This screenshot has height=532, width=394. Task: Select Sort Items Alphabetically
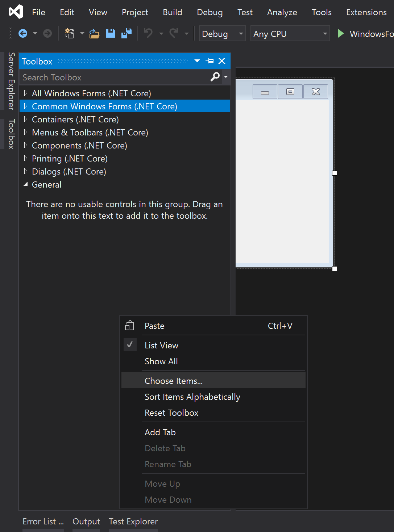click(213, 397)
